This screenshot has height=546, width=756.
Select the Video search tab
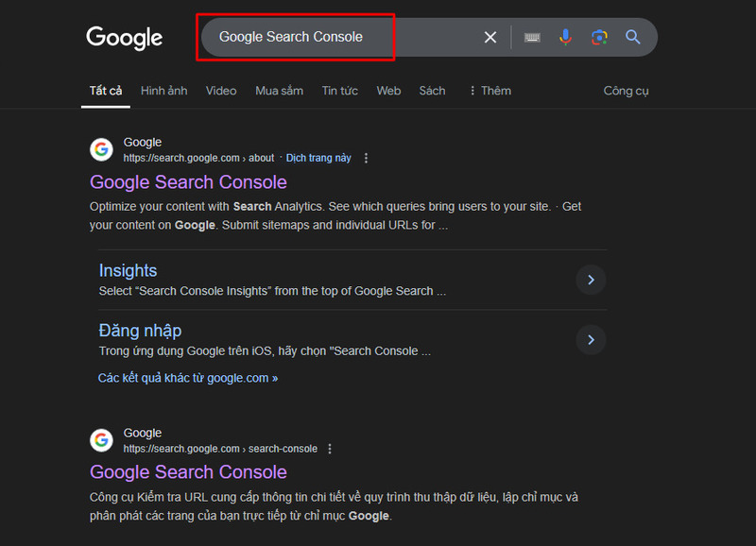click(221, 91)
